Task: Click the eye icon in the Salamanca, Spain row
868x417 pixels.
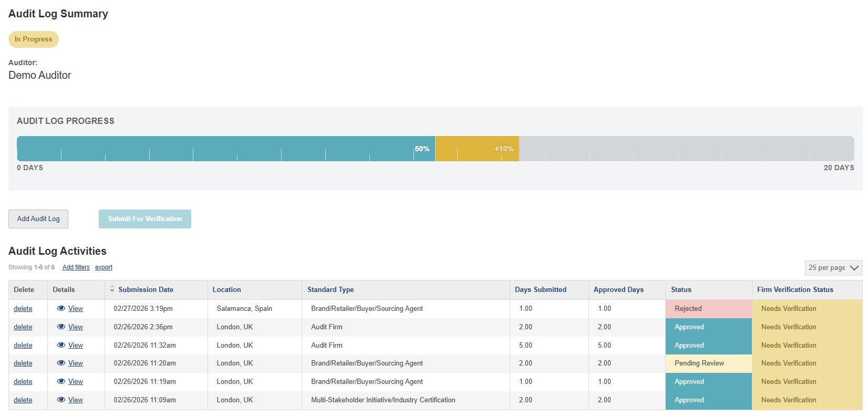Action: tap(61, 308)
